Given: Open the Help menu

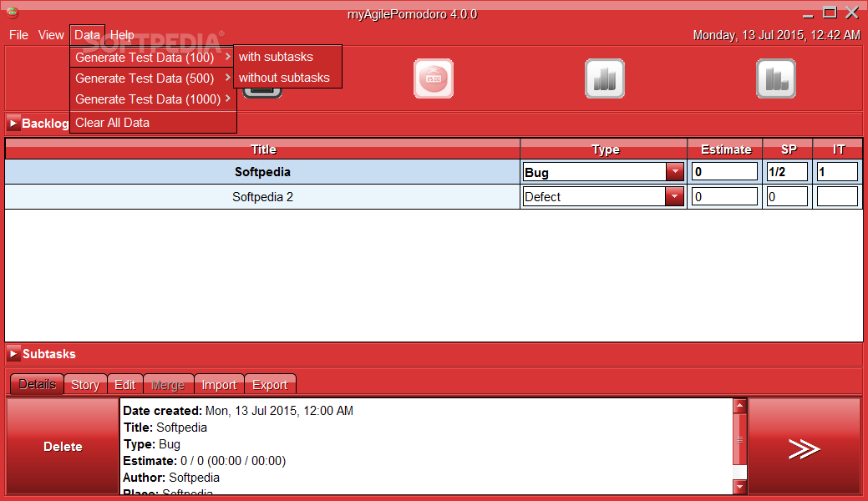Looking at the screenshot, I should 122,35.
